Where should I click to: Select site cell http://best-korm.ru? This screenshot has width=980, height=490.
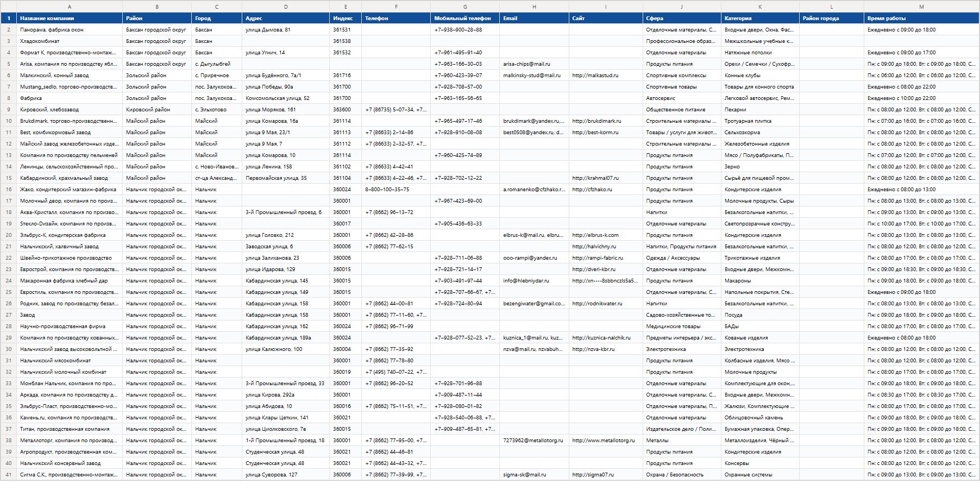click(606, 132)
